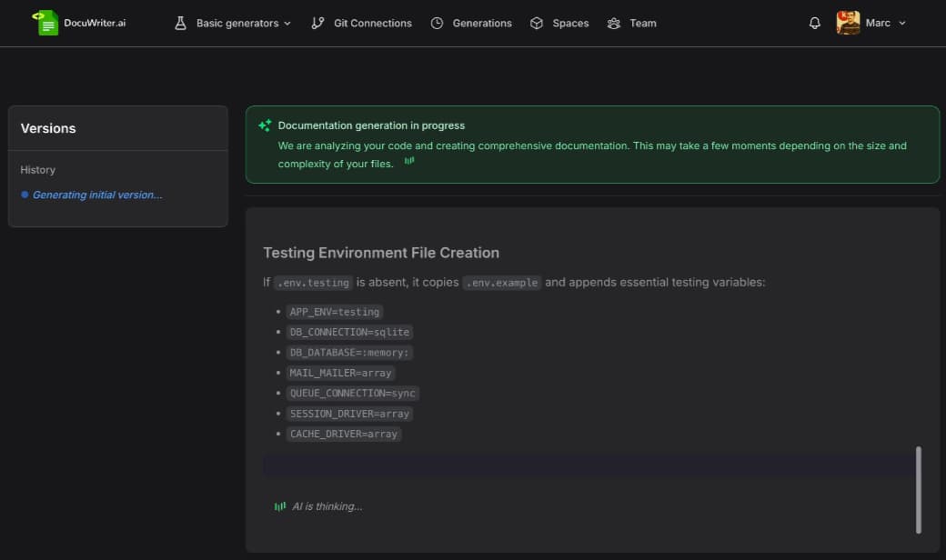Click the AI is thinking indicator

[x=327, y=506]
